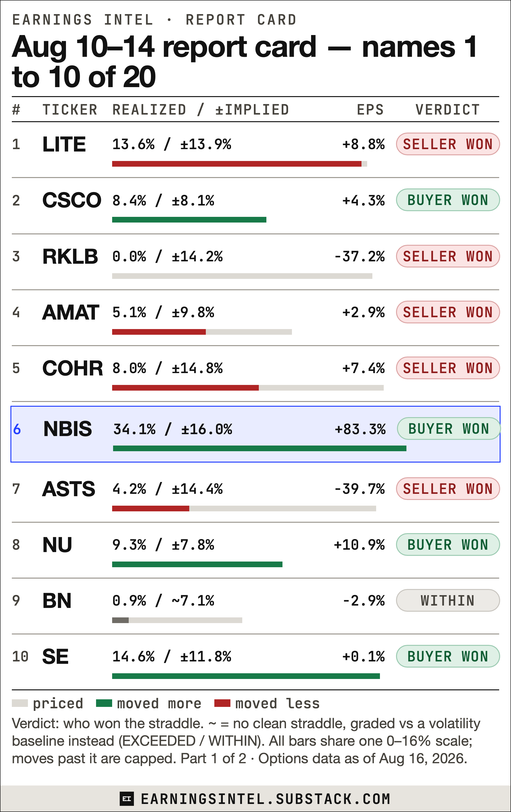
Task: Click the green moved more legend swatch
Action: [104, 703]
